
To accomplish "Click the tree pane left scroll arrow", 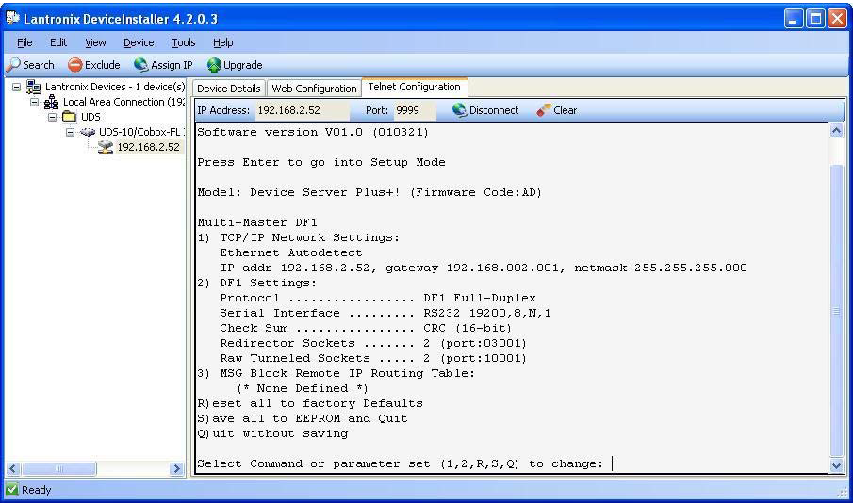I will 13,468.
